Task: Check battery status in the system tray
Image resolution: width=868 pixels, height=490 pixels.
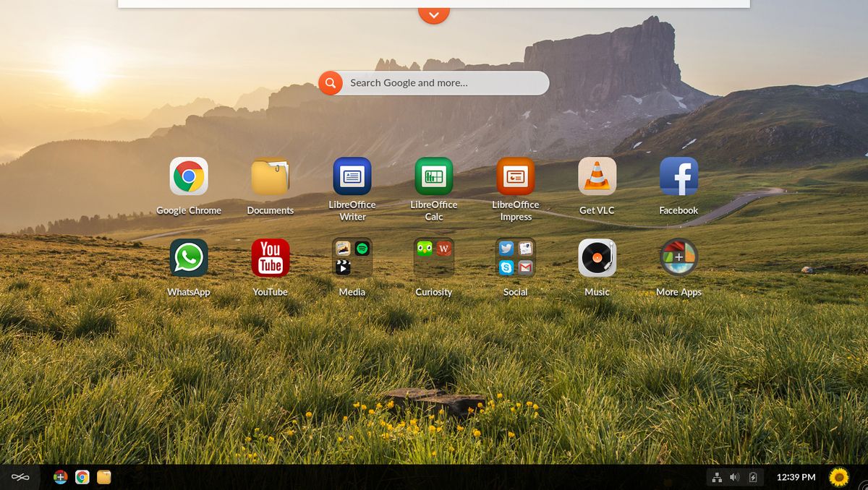Action: (754, 477)
